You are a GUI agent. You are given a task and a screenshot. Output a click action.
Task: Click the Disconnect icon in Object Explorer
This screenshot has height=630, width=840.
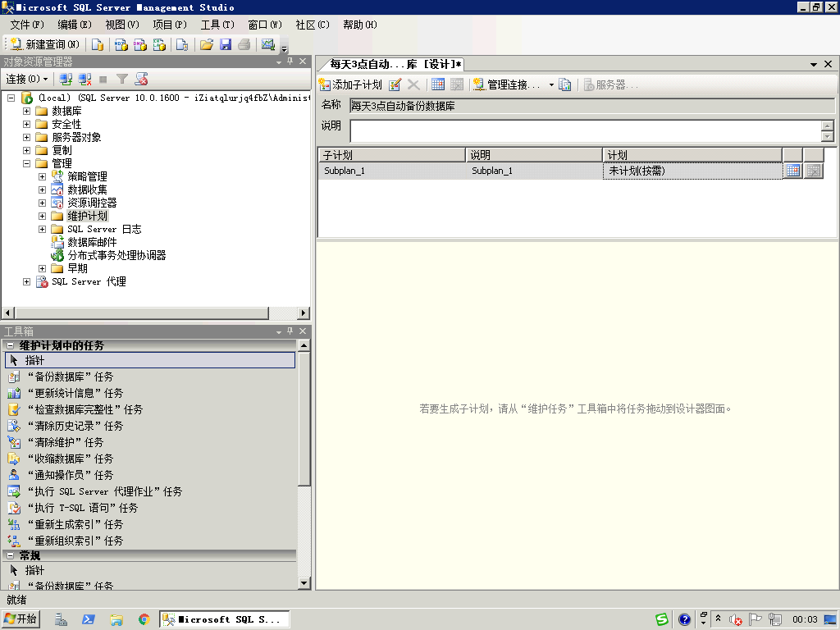point(84,80)
